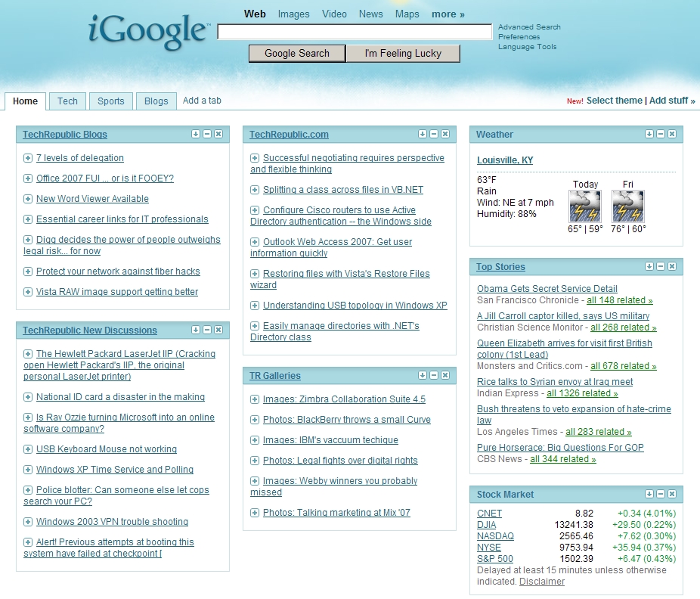Click Select theme link
This screenshot has width=700, height=599.
615,101
